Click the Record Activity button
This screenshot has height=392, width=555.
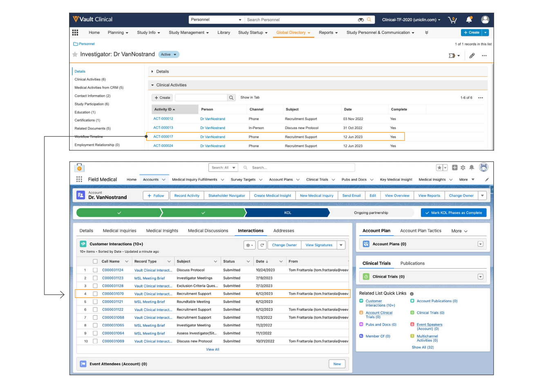click(187, 196)
